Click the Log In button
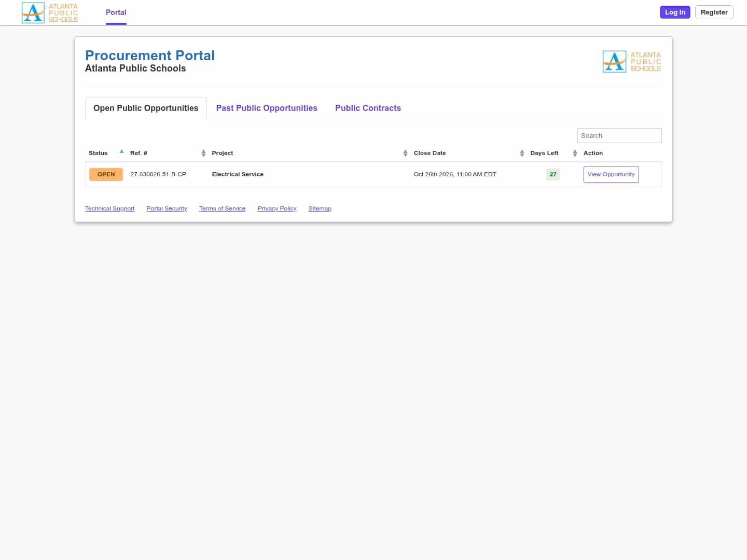This screenshot has width=747, height=560. [x=675, y=12]
